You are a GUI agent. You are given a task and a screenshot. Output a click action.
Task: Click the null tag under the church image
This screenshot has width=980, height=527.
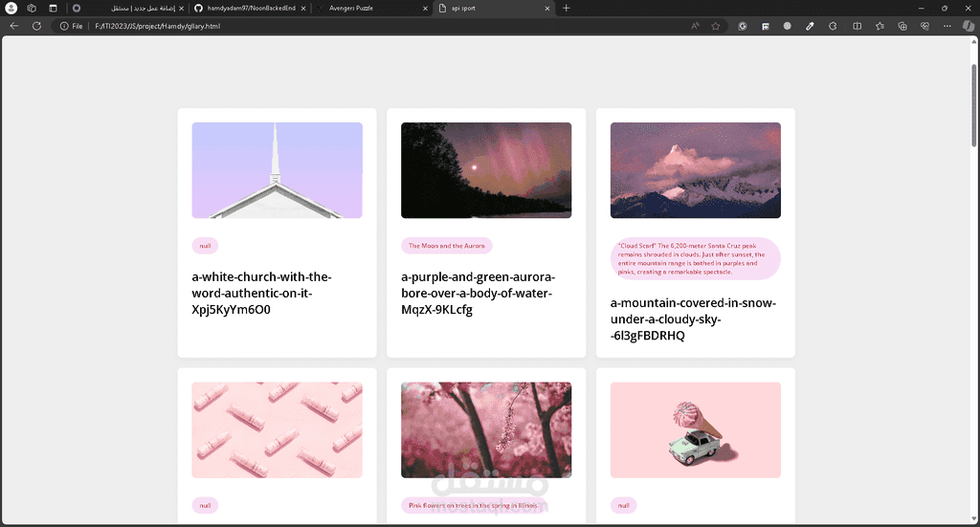coord(205,246)
